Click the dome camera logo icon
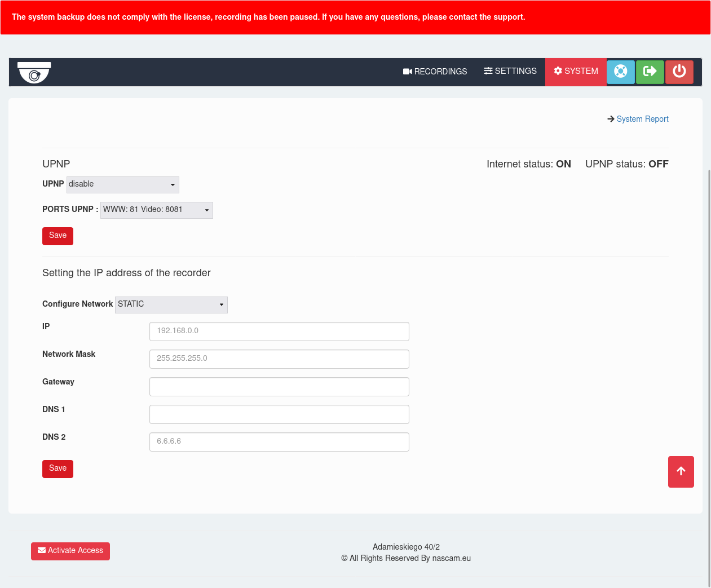The height and width of the screenshot is (588, 711). click(x=34, y=72)
